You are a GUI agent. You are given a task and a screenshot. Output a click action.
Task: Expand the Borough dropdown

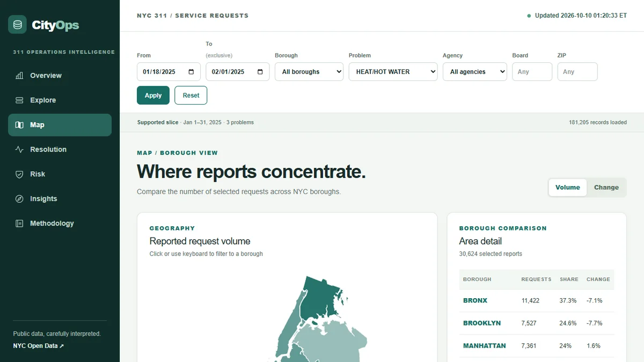click(x=309, y=72)
